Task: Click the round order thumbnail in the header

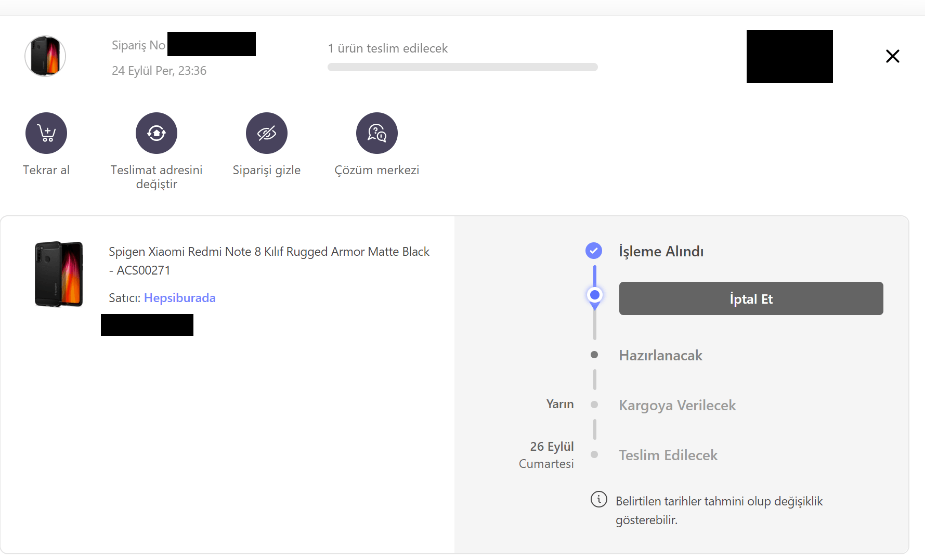Action: (45, 56)
